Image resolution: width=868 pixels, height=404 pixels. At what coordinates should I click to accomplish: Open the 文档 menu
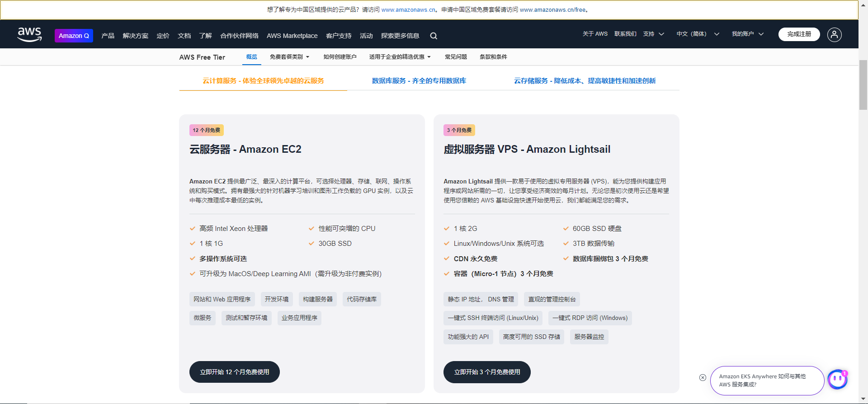(x=184, y=36)
